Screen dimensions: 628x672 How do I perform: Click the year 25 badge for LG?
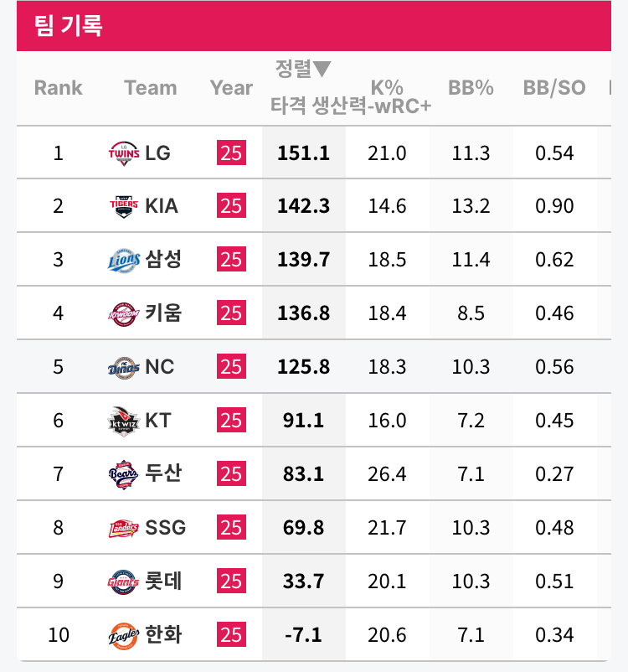pyautogui.click(x=231, y=152)
